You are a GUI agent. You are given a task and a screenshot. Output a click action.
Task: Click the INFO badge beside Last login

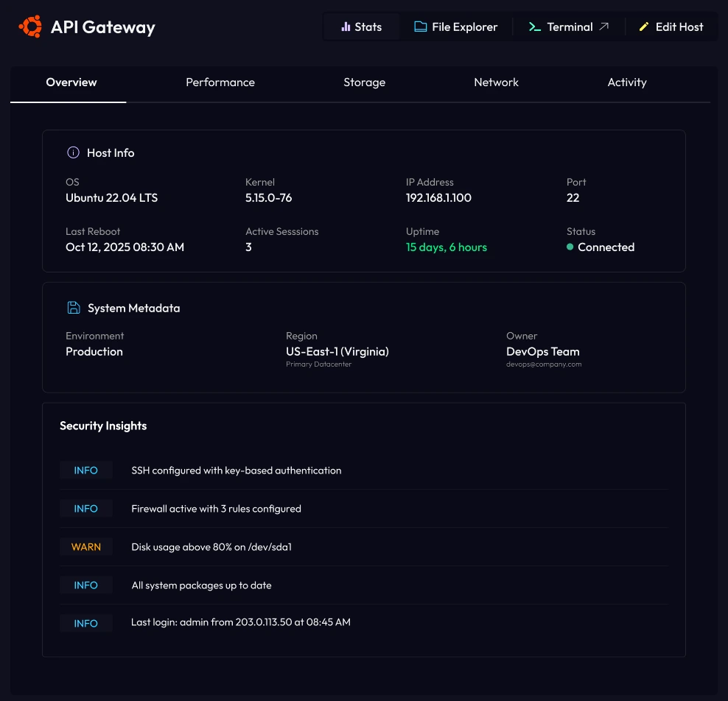86,623
